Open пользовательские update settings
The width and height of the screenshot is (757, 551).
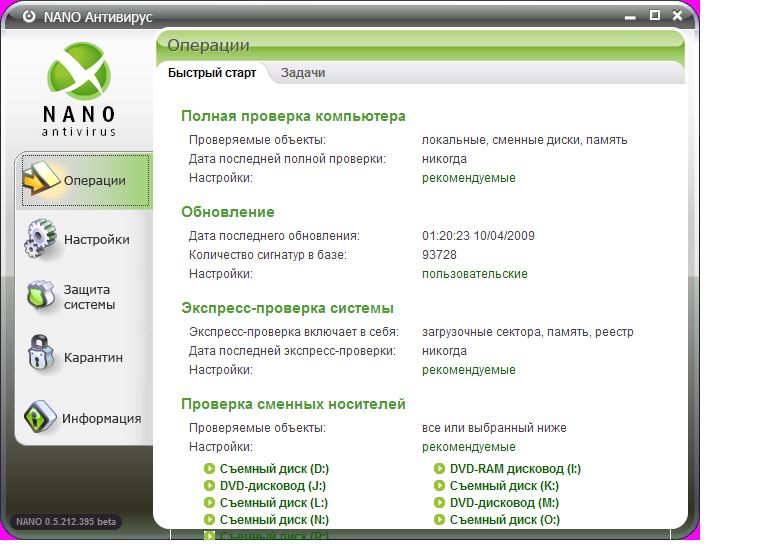[474, 274]
